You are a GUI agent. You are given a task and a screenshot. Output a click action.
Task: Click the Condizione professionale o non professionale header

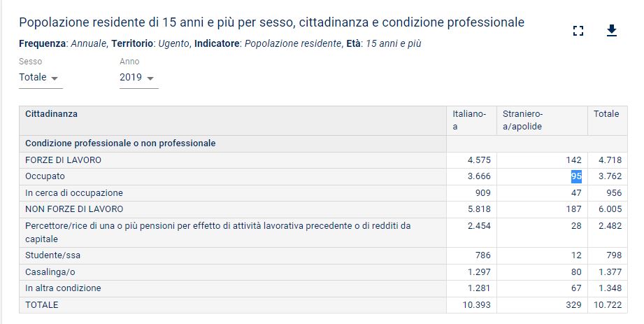click(x=120, y=143)
